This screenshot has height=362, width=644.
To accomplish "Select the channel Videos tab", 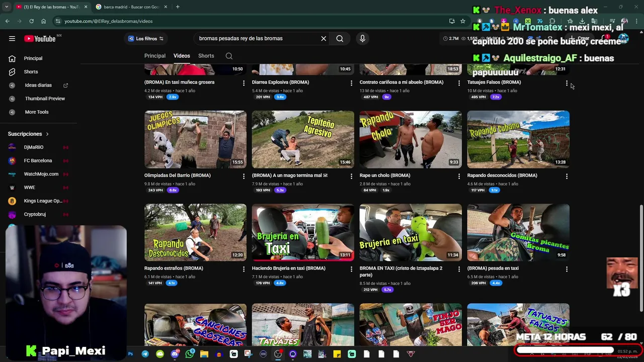I will (182, 56).
